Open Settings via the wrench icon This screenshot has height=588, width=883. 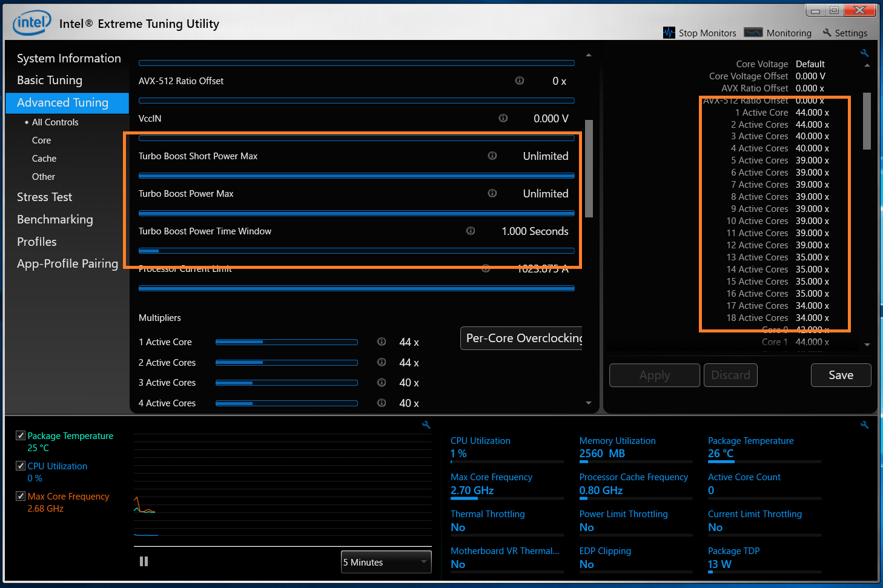(x=827, y=33)
